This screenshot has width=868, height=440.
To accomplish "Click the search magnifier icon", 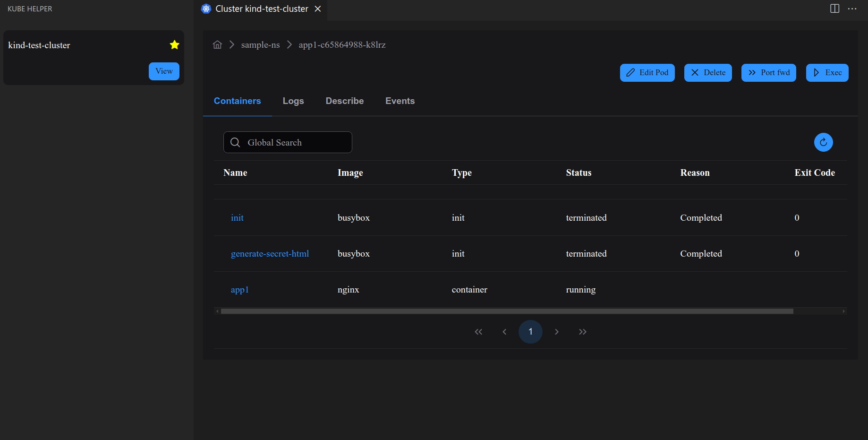I will [235, 142].
